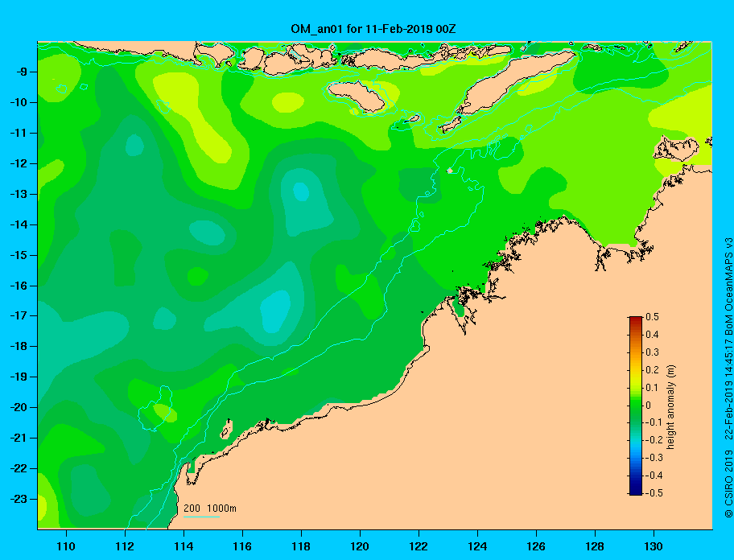Click the "22-Feb-2019 14:45:17" timestamp text
The width and height of the screenshot is (734, 560).
(x=728, y=389)
